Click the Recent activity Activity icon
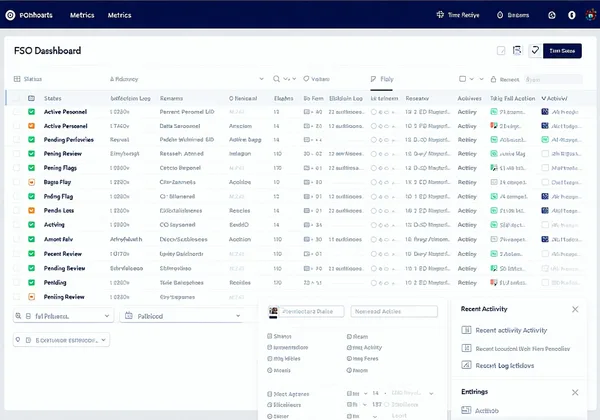This screenshot has height=420, width=600. pyautogui.click(x=466, y=330)
